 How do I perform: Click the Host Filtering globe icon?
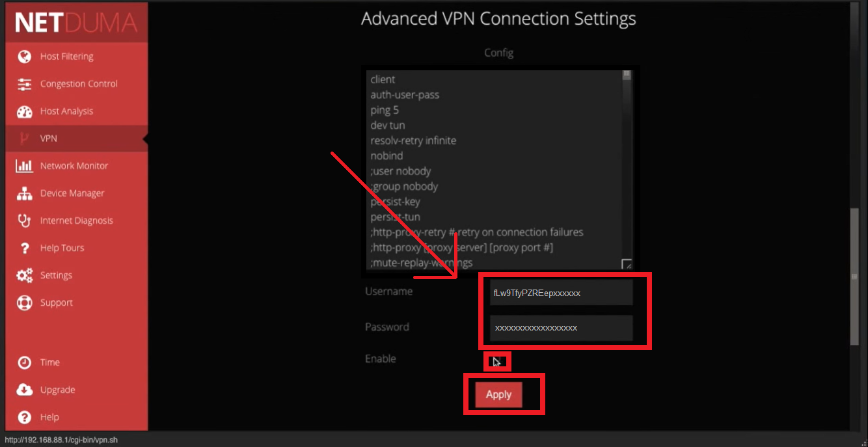25,57
